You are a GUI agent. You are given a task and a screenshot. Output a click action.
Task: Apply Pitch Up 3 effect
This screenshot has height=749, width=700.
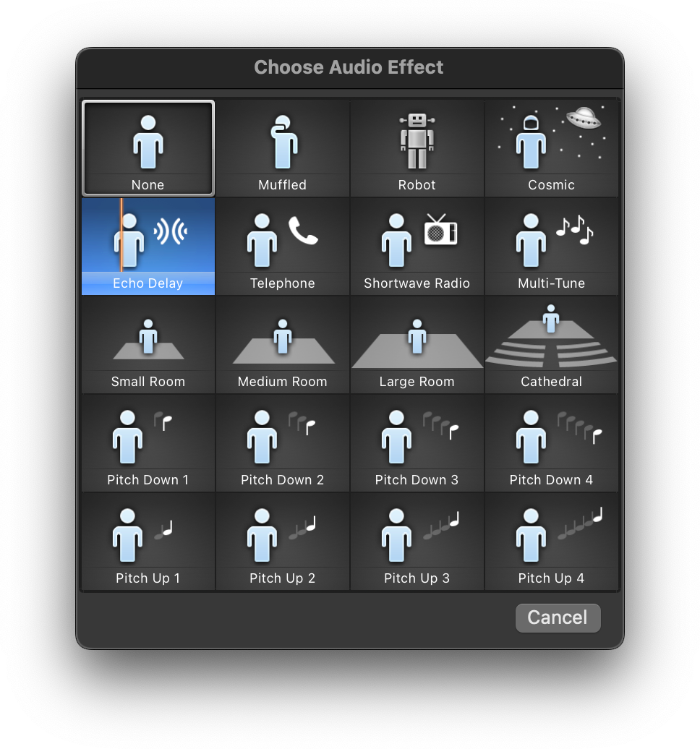[x=417, y=542]
